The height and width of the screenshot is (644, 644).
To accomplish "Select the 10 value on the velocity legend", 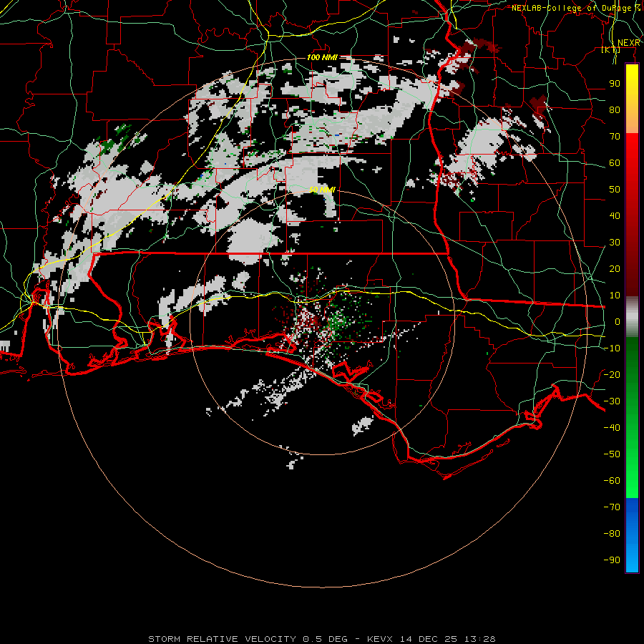I will 615,296.
